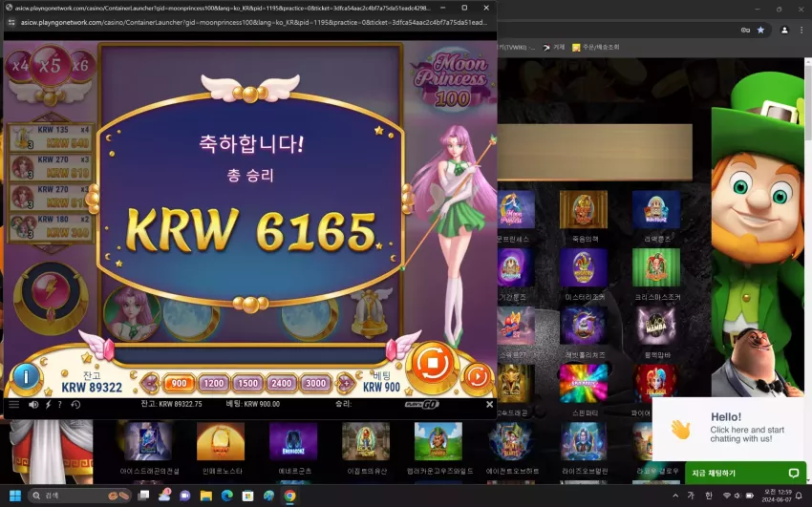
Task: Open the Black Mamba game thumbnail
Action: tap(656, 326)
